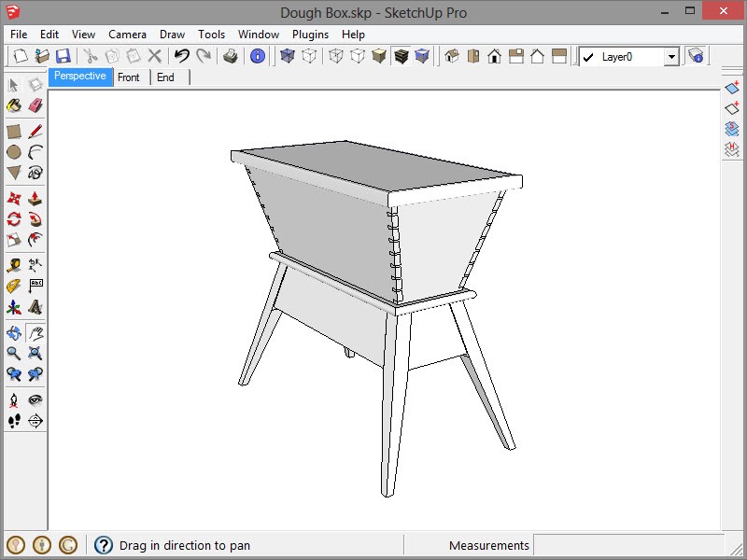The width and height of the screenshot is (747, 560).
Task: Open Model Info from the toolbar
Action: pyautogui.click(x=258, y=57)
